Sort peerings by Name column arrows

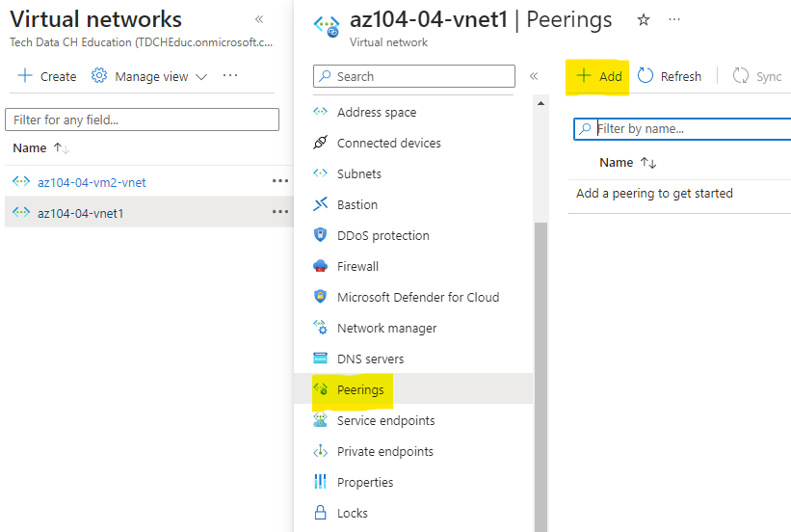coord(648,163)
